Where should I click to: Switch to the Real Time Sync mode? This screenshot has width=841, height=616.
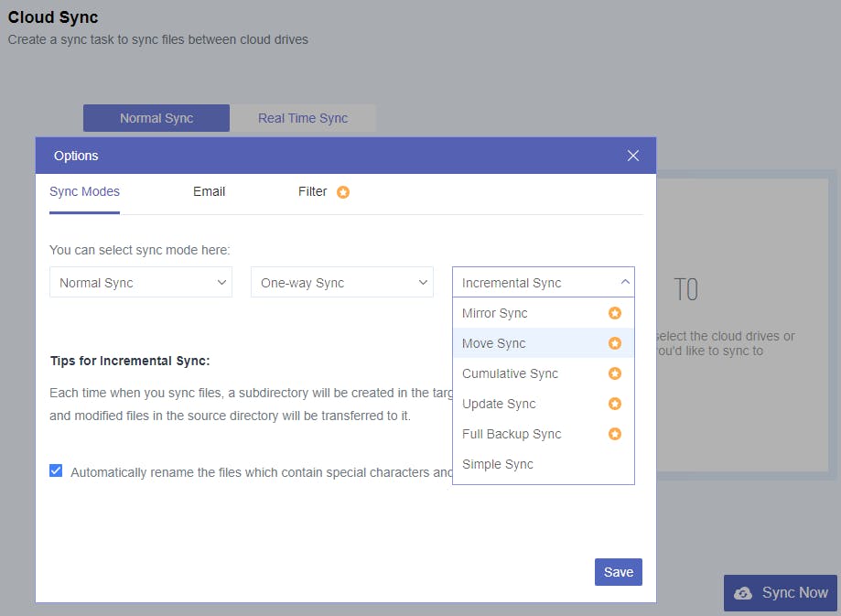(x=302, y=118)
